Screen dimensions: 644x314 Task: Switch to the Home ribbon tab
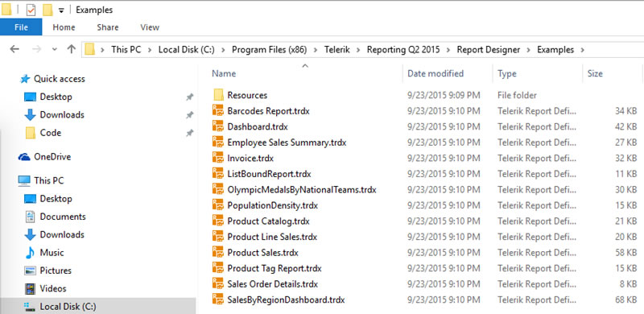point(64,27)
